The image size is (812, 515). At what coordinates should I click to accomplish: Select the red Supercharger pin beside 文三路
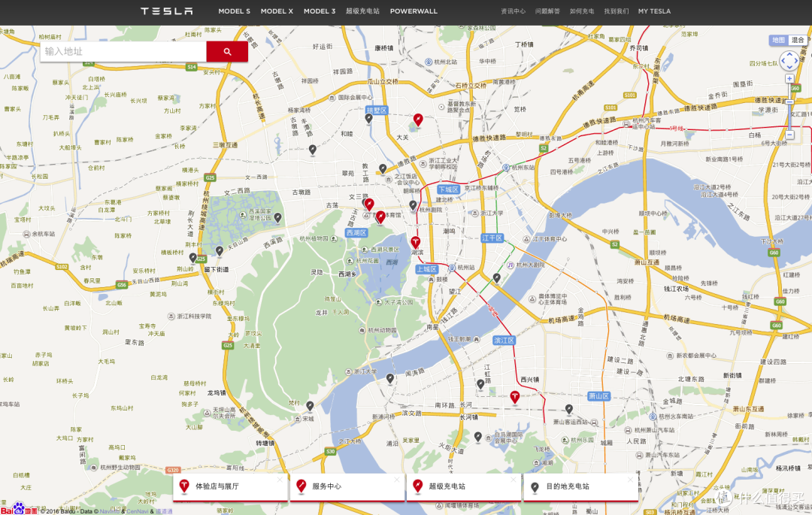click(369, 204)
